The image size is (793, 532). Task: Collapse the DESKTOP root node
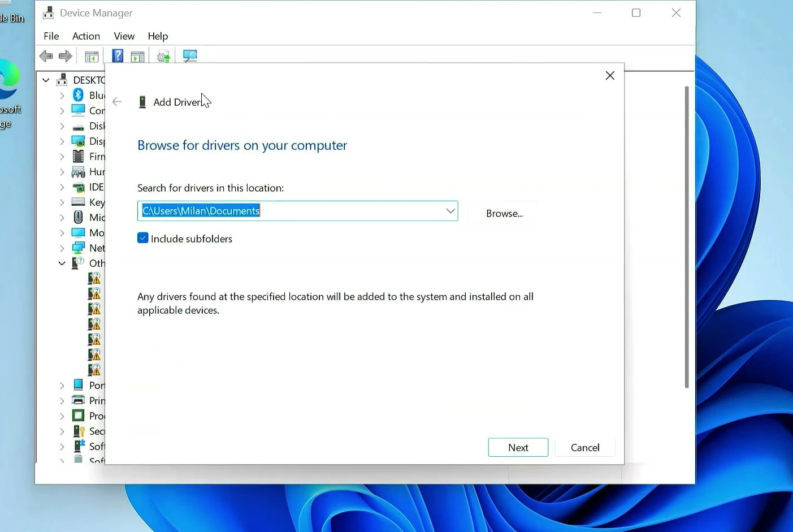click(46, 80)
